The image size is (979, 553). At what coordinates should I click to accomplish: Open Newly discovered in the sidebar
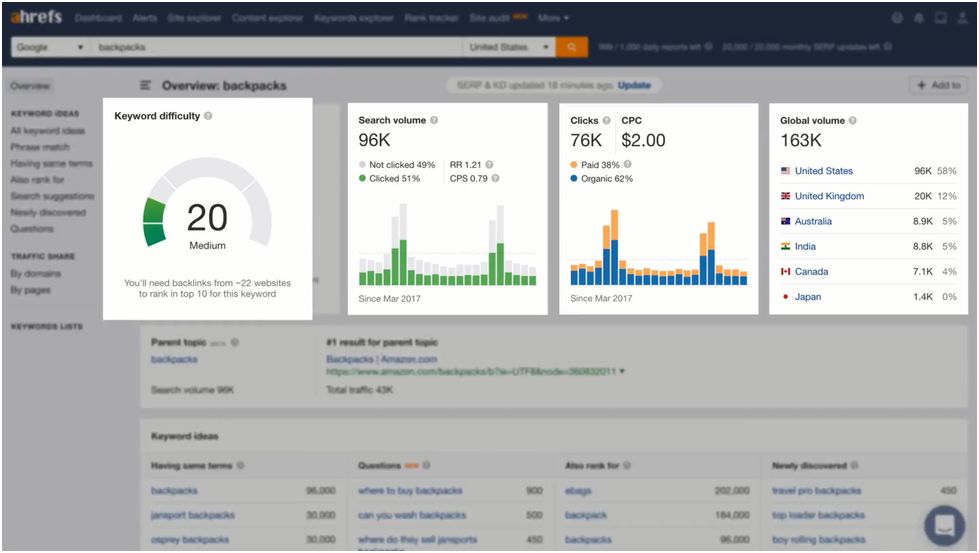[48, 212]
